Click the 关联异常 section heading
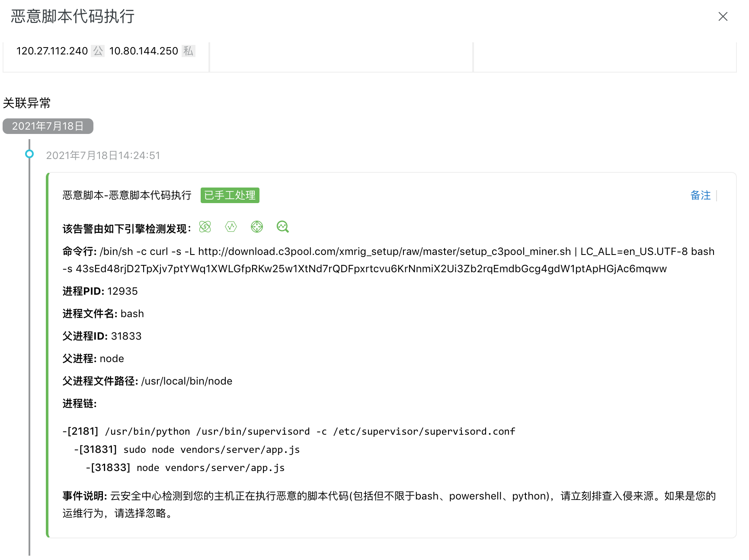Viewport: 749px width, 560px height. tap(27, 103)
